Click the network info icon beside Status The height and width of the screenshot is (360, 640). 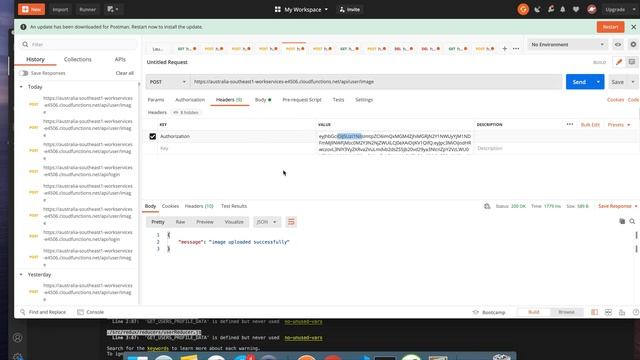487,206
